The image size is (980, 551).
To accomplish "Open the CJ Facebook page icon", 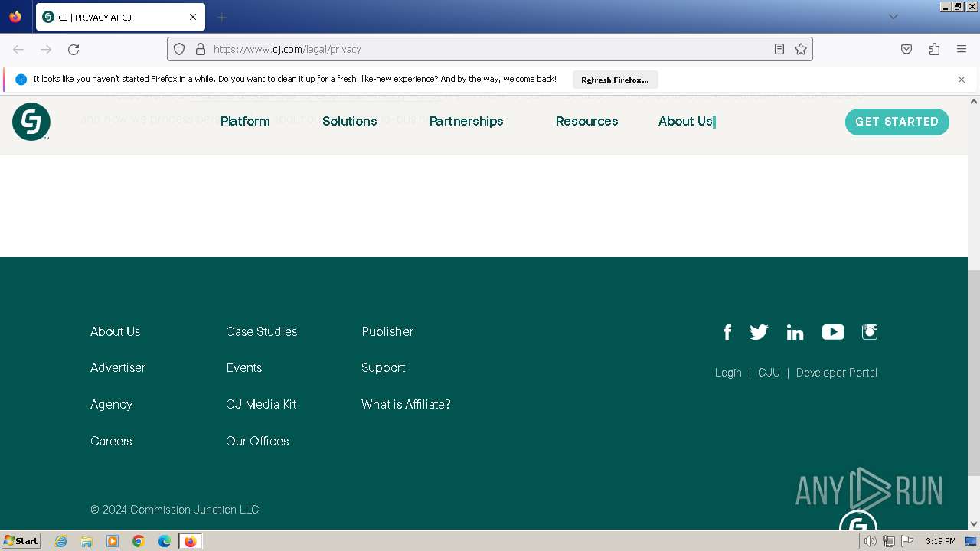I will [x=727, y=332].
